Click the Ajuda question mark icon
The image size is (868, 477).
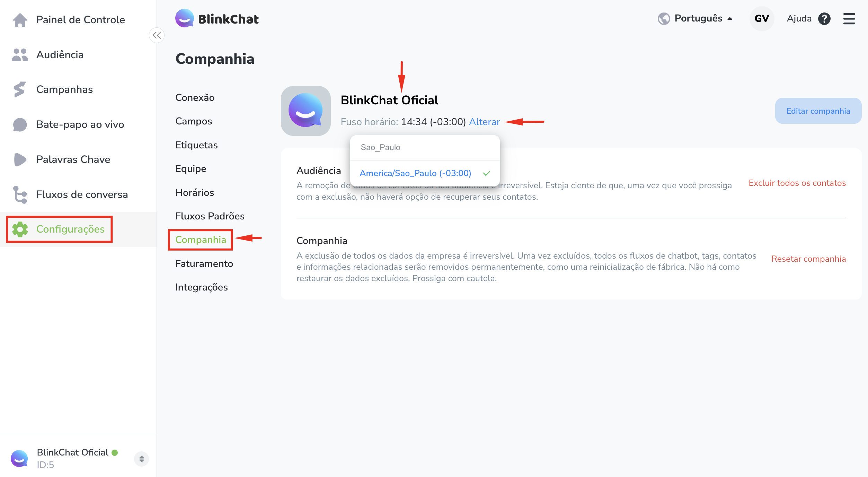(824, 18)
